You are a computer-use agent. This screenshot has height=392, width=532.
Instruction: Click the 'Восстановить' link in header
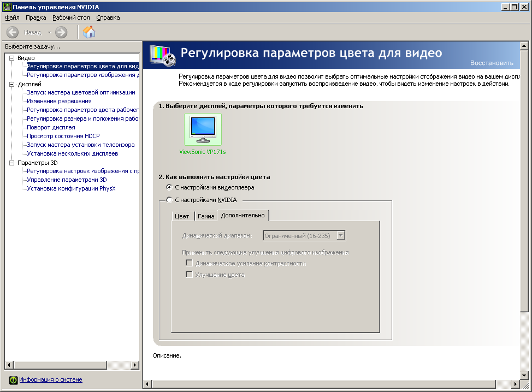point(492,63)
